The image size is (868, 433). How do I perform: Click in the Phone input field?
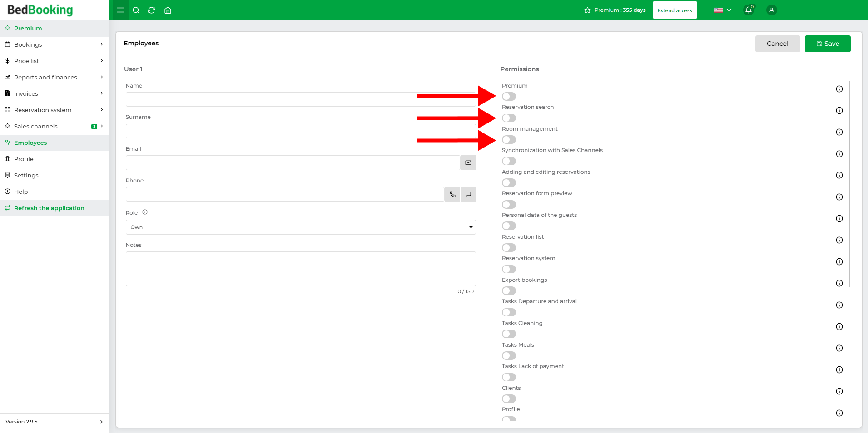tap(285, 194)
